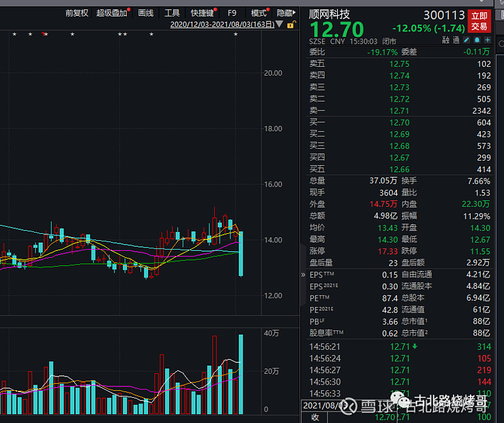Image resolution: width=504 pixels, height=423 pixels.
Task: Click the 卖一 price 12.71
Action: coord(399,111)
